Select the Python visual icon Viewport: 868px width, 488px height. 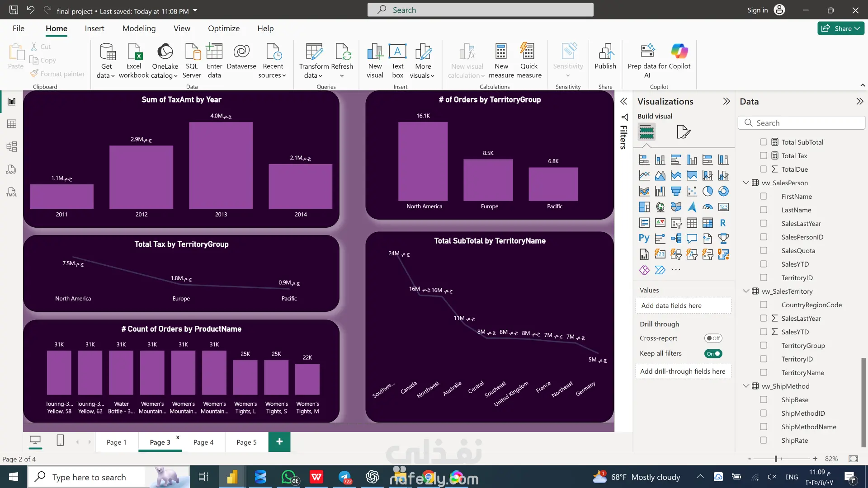[644, 239]
